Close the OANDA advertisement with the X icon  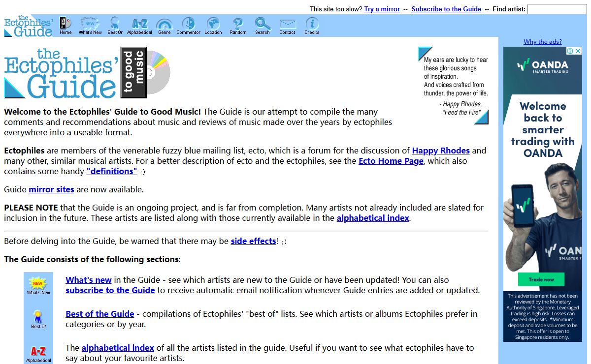tap(578, 51)
